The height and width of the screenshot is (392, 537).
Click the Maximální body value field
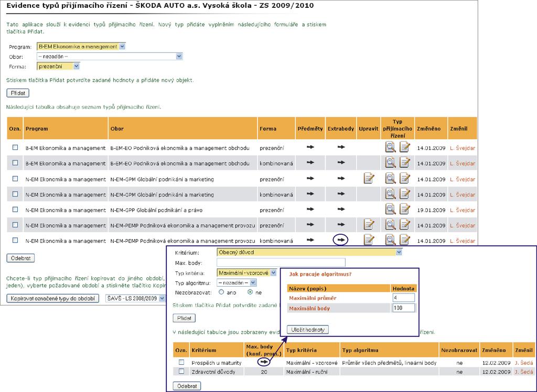[404, 308]
